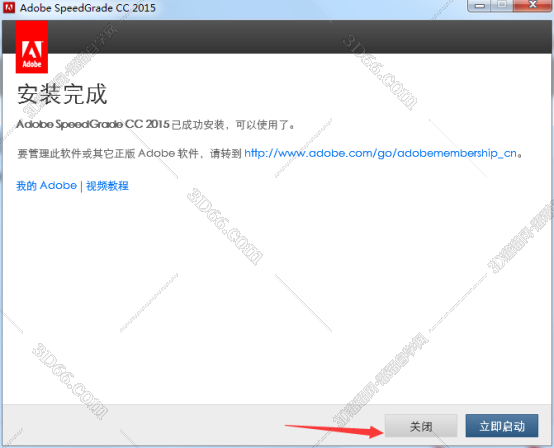The width and height of the screenshot is (554, 448).
Task: Click the 已成功安装 message text
Action: tap(156, 124)
